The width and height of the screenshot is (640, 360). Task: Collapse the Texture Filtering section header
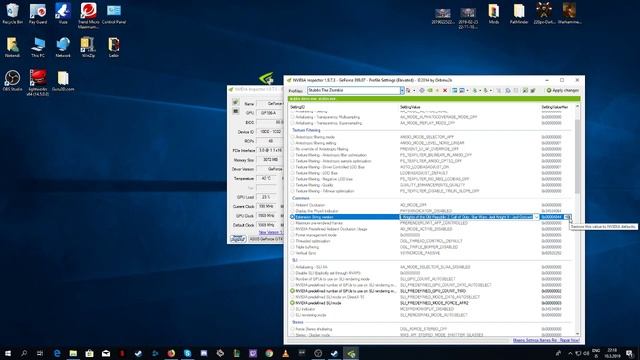point(306,130)
